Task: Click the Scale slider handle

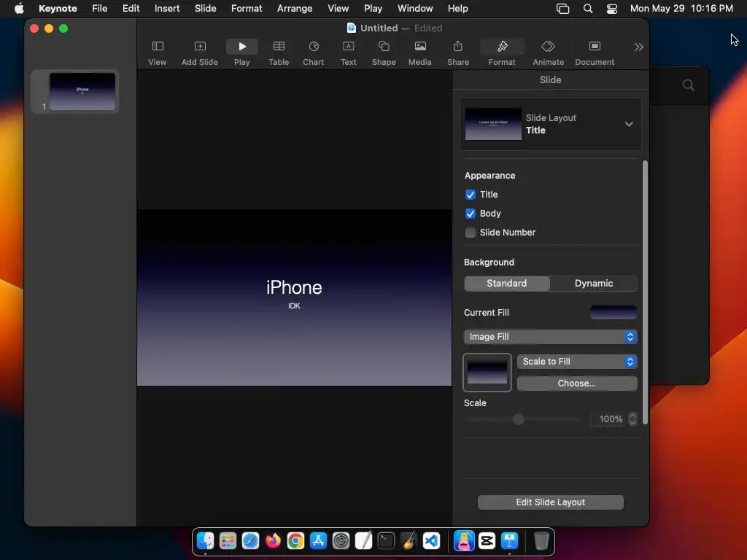Action: tap(519, 419)
